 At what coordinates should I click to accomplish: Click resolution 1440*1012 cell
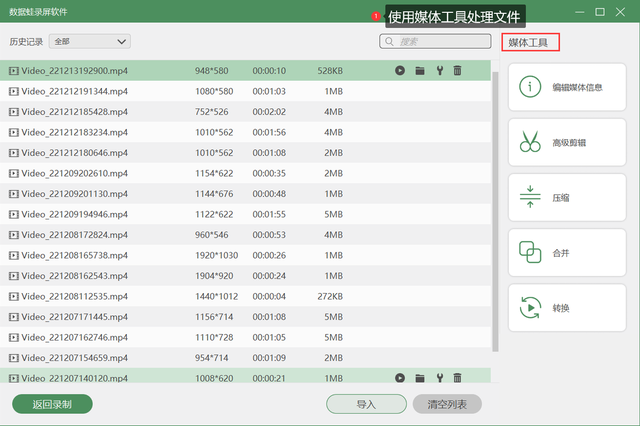point(216,296)
